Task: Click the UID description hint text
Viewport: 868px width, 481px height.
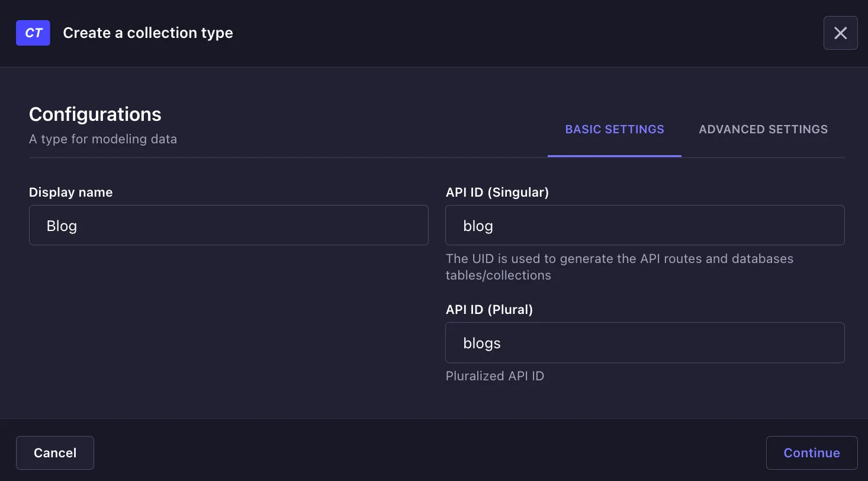Action: [x=619, y=267]
